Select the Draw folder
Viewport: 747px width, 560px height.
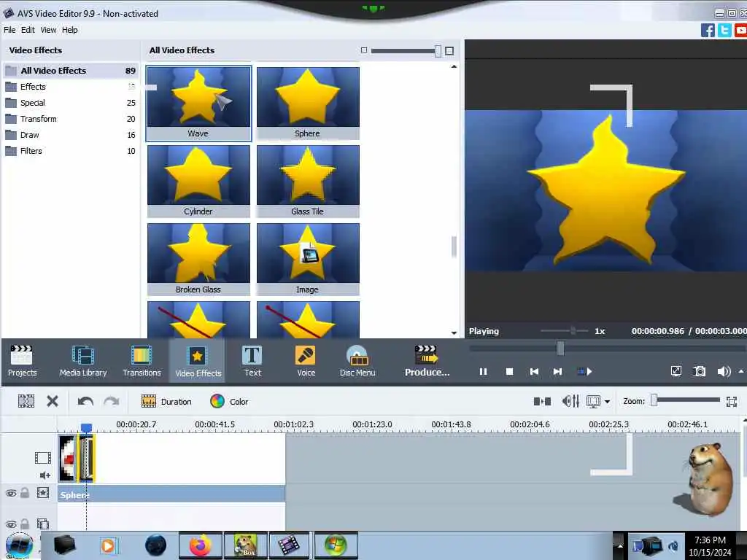click(71, 135)
